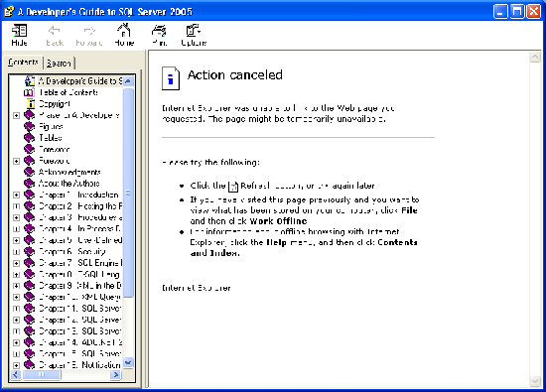Click the book icon beside Chapter 15
This screenshot has height=392, width=546.
tap(29, 354)
